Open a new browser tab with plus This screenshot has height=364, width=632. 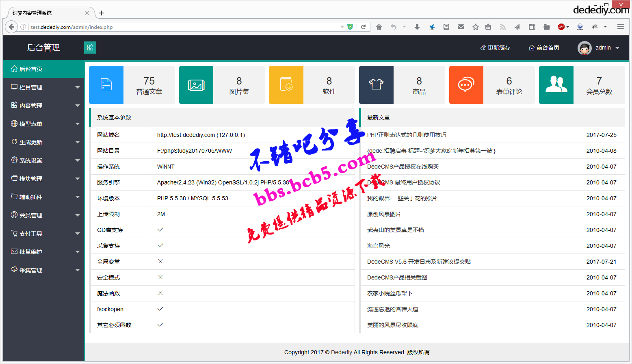pyautogui.click(x=102, y=13)
